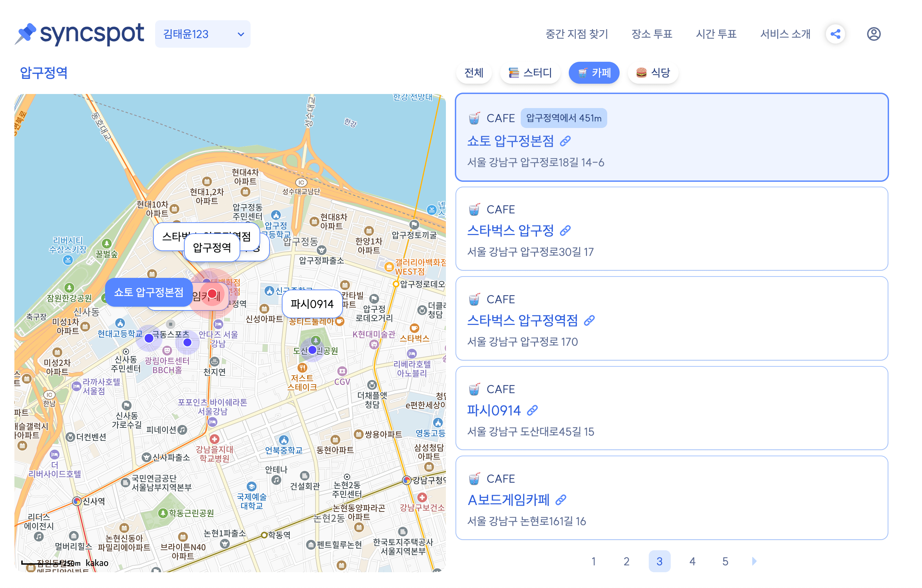Click 강남을지대학교병원 hospital icon
The image size is (922, 588).
click(x=215, y=439)
